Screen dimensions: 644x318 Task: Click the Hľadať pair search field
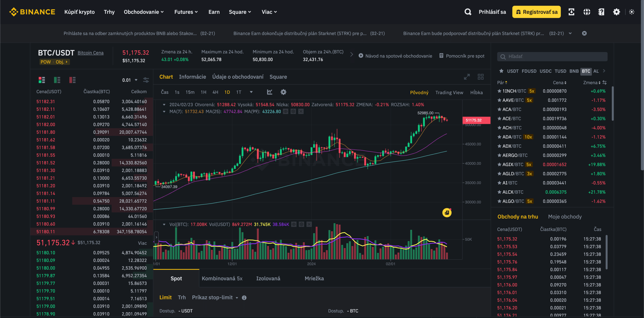click(552, 57)
